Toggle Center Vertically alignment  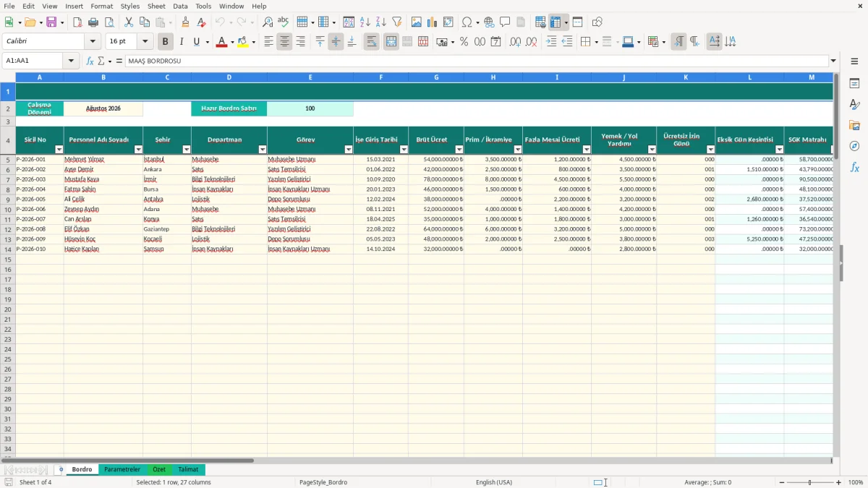pos(336,42)
